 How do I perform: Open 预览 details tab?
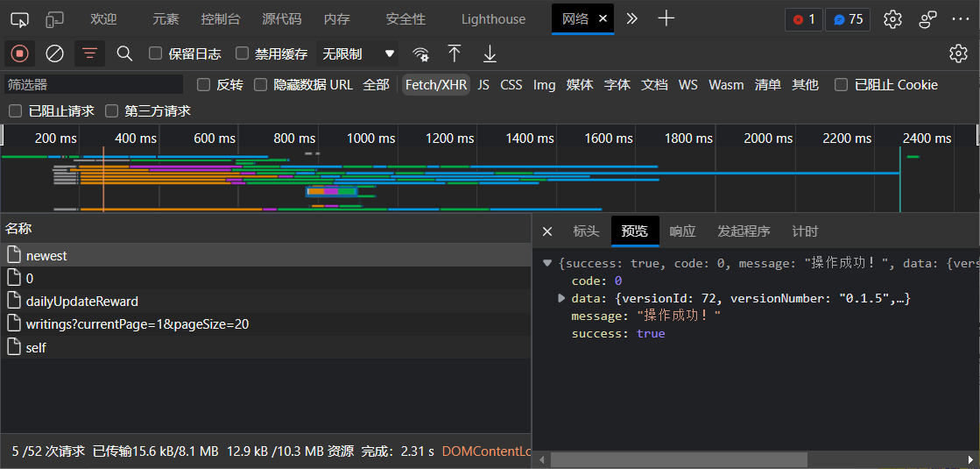(635, 231)
